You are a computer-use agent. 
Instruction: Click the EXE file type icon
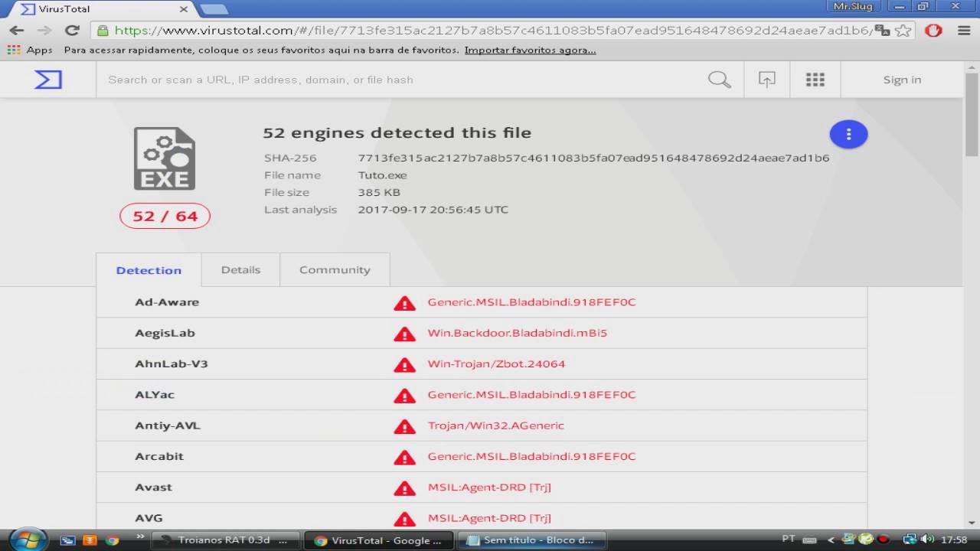[165, 158]
